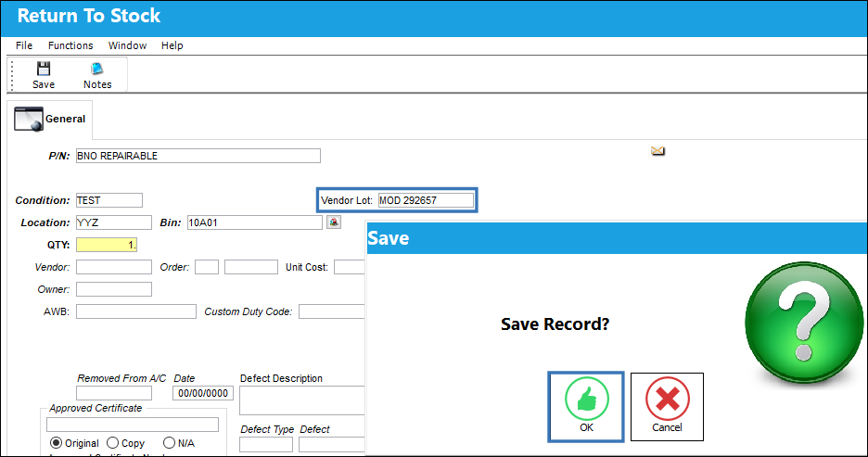Open the File menu
The image size is (868, 457).
[x=24, y=45]
